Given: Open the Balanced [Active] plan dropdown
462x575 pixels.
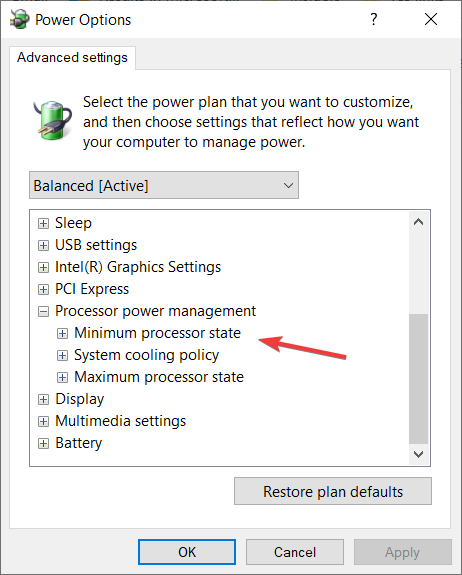Looking at the screenshot, I should coord(164,185).
